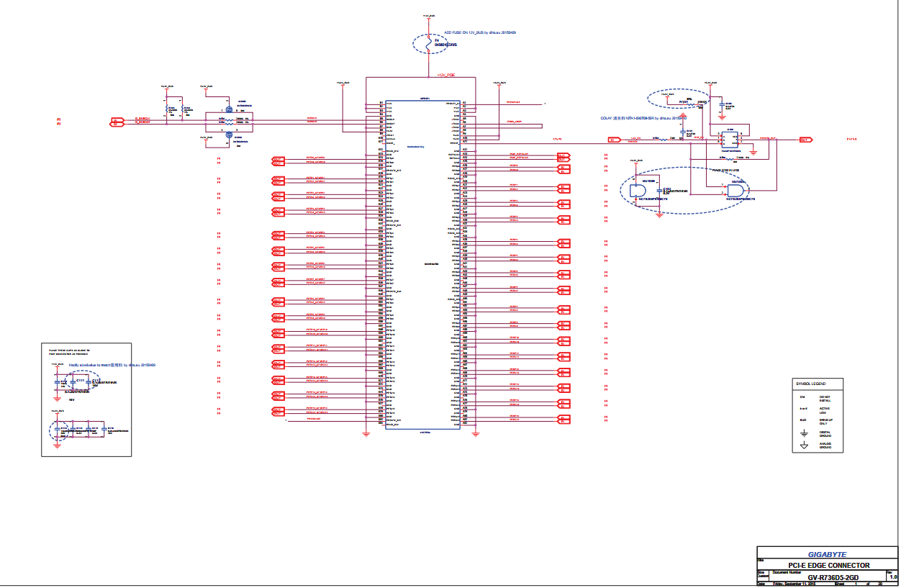Screen dimensions: 901x588
Task: Click the GV-R736D5-2GD document number
Action: point(832,578)
